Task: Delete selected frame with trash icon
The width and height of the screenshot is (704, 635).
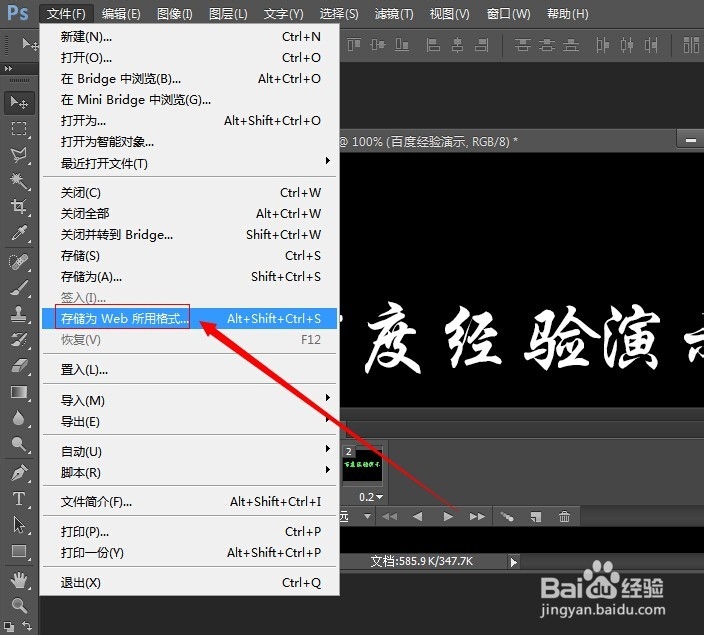Action: 564,517
